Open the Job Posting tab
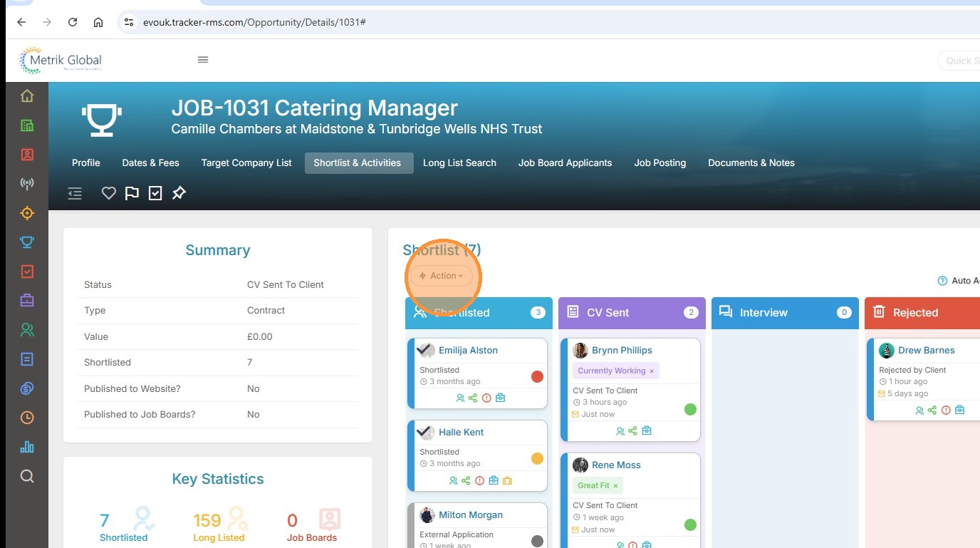The height and width of the screenshot is (548, 980). (x=660, y=162)
